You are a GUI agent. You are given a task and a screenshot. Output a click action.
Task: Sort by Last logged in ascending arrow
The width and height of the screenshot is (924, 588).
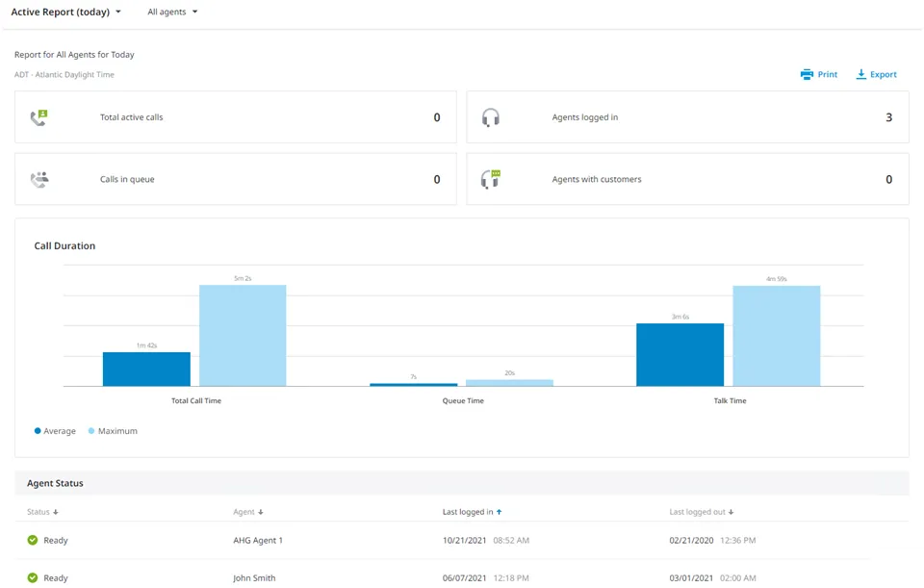point(500,512)
